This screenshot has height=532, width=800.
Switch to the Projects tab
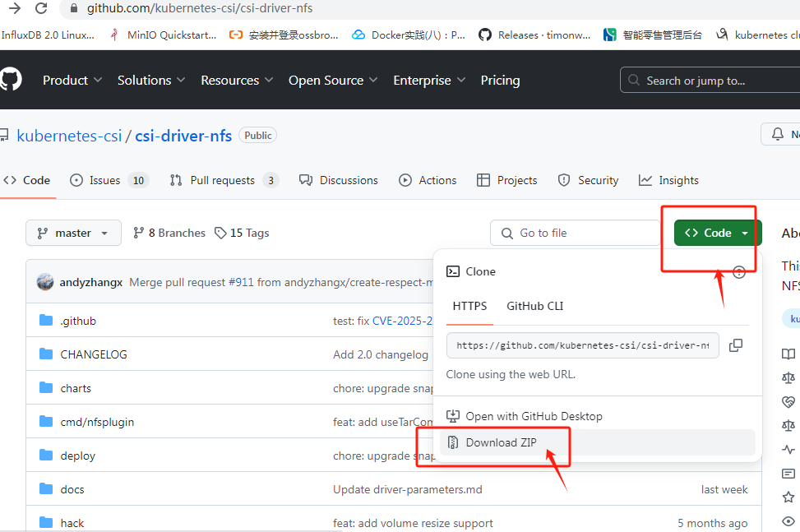(x=506, y=180)
